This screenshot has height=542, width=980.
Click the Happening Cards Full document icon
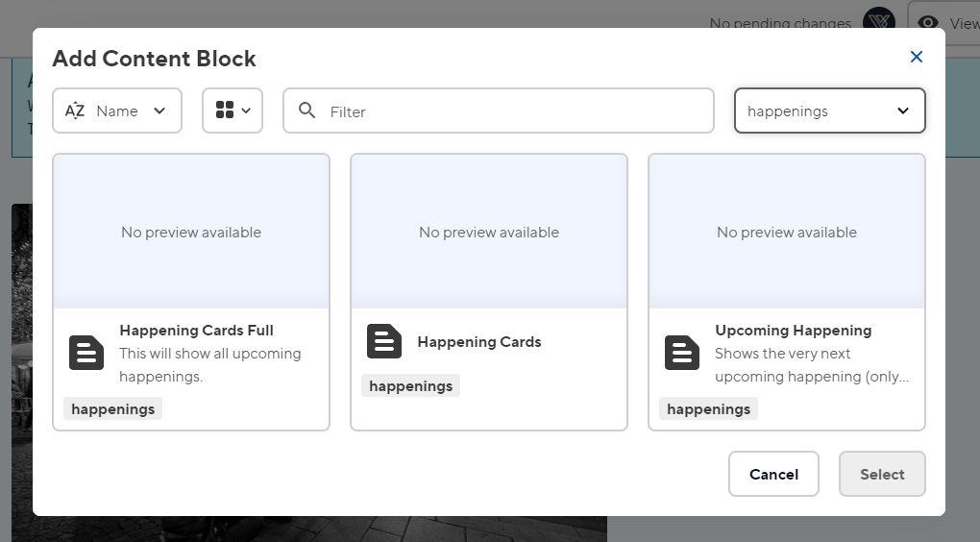tap(86, 353)
